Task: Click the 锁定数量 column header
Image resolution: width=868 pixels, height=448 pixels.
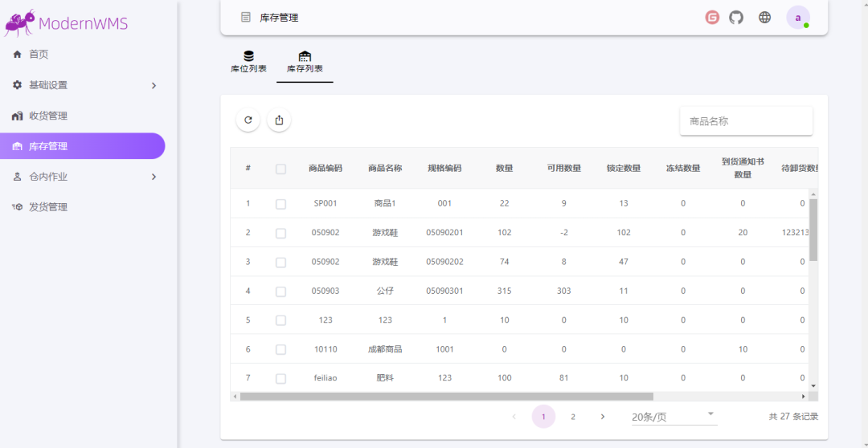Action: [624, 168]
